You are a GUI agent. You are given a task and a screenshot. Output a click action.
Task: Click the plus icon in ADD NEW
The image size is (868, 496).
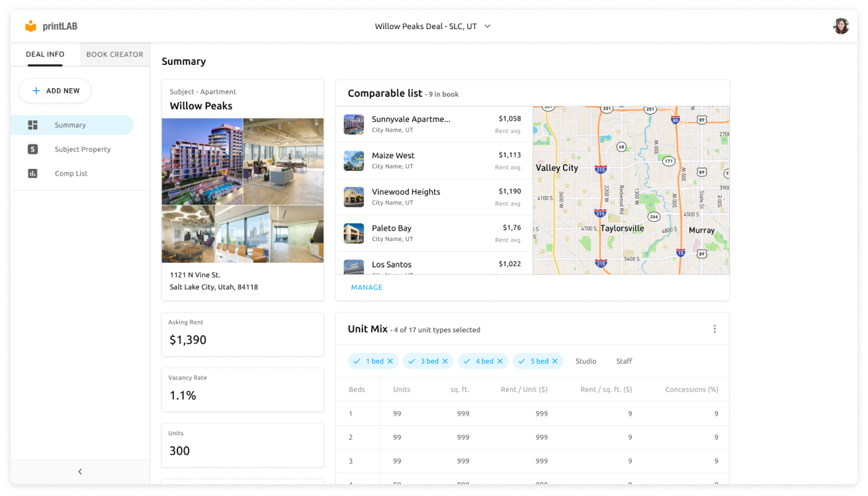click(x=36, y=91)
